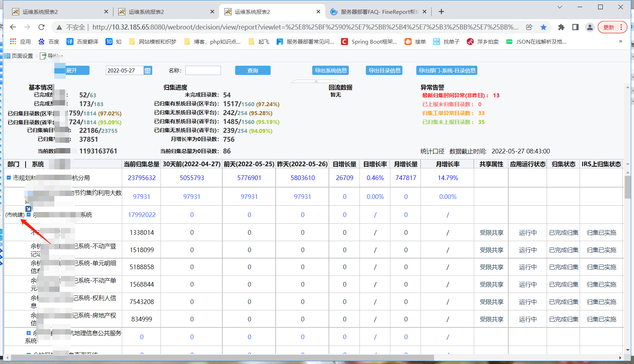This screenshot has height=364, width=634.
Task: Select the active third 运维系统报表2 tab
Action: click(272, 12)
